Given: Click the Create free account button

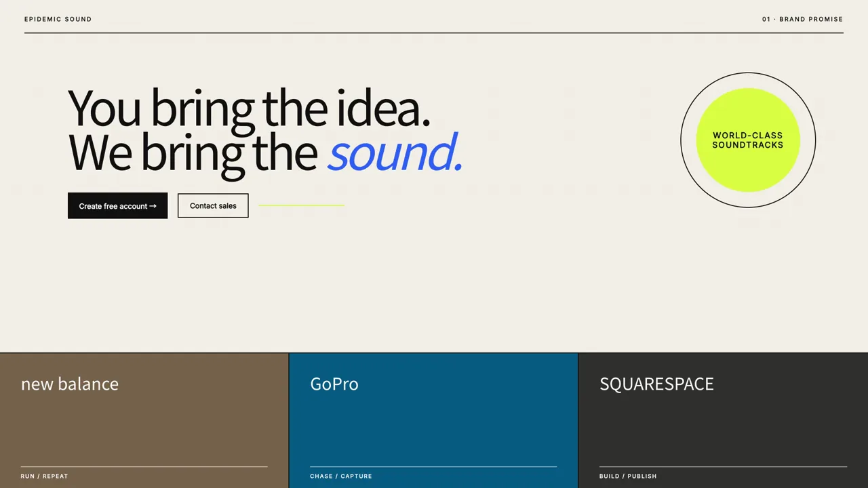Looking at the screenshot, I should tap(117, 205).
